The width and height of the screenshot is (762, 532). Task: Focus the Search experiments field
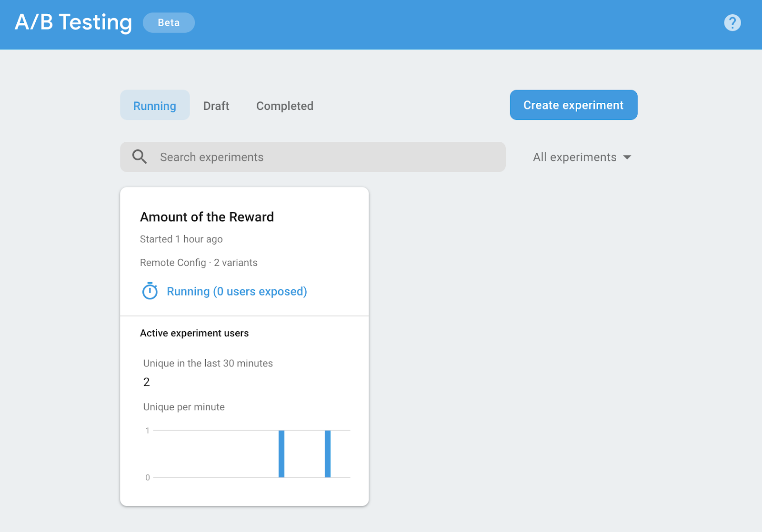pyautogui.click(x=324, y=157)
